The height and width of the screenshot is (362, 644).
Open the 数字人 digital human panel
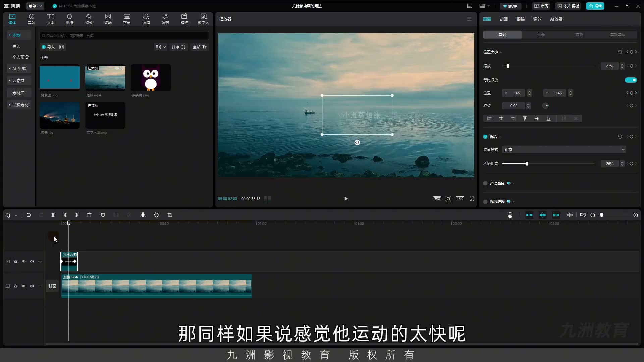203,19
